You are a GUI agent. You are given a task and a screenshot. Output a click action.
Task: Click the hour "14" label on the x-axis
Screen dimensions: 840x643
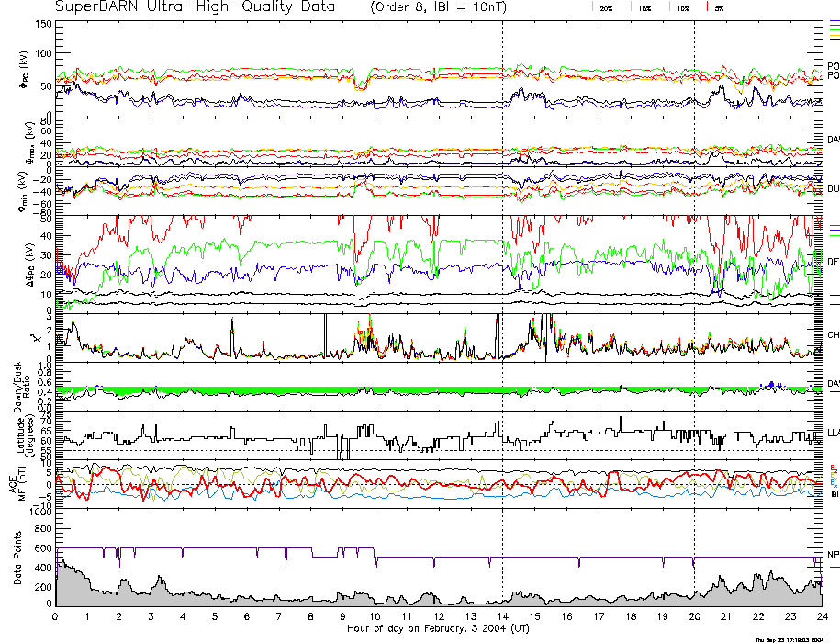pyautogui.click(x=502, y=616)
